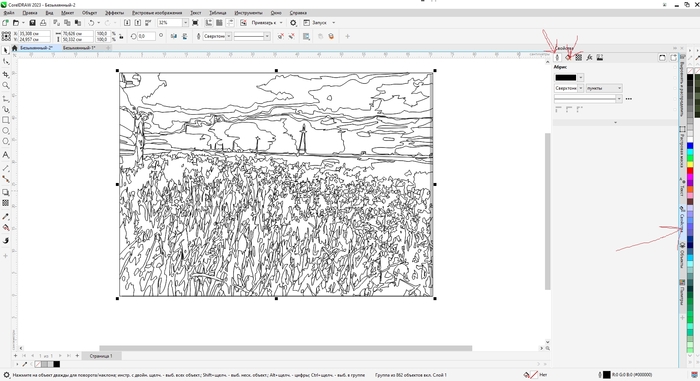
Task: Open the 'Запуск' dropdown
Action: point(333,22)
